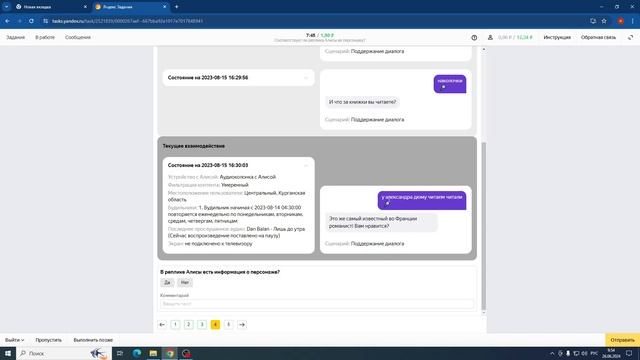Open Обратная связь link

click(598, 37)
